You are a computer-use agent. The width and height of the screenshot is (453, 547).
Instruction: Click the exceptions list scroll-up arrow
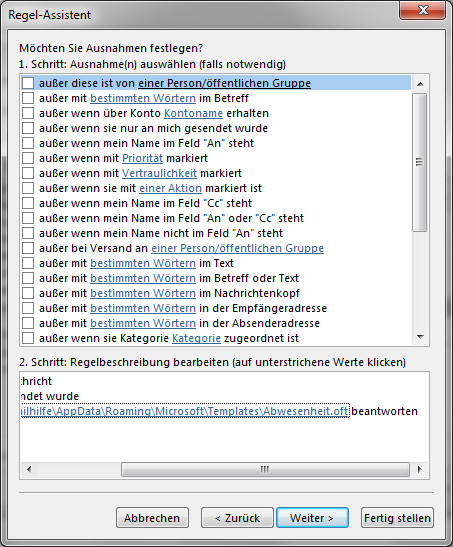tap(420, 84)
